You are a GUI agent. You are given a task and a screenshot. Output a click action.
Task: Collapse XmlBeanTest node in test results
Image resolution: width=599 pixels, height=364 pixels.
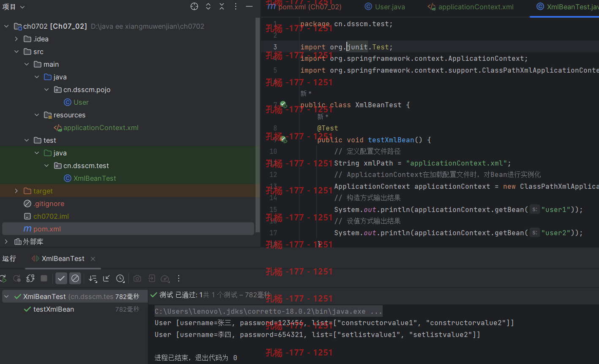tap(6, 296)
